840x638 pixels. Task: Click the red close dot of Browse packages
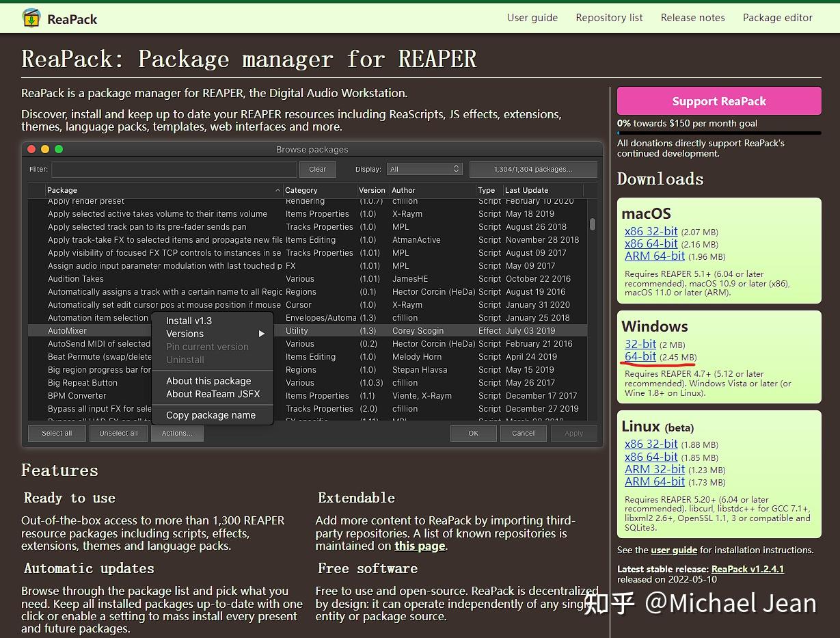click(31, 149)
